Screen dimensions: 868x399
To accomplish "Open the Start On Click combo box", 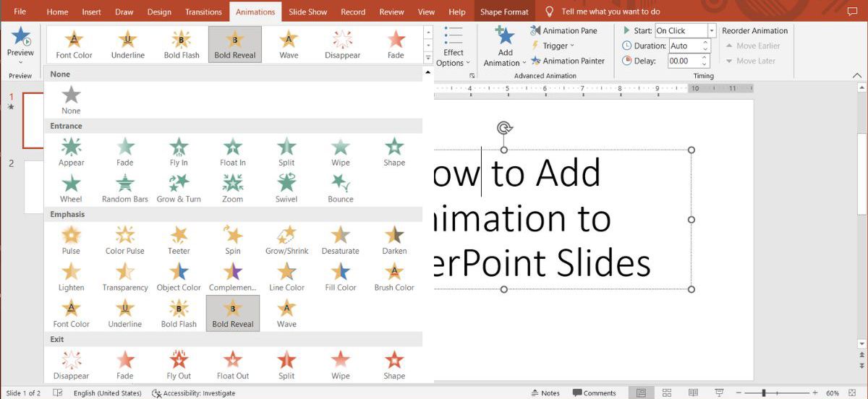I will 685,30.
